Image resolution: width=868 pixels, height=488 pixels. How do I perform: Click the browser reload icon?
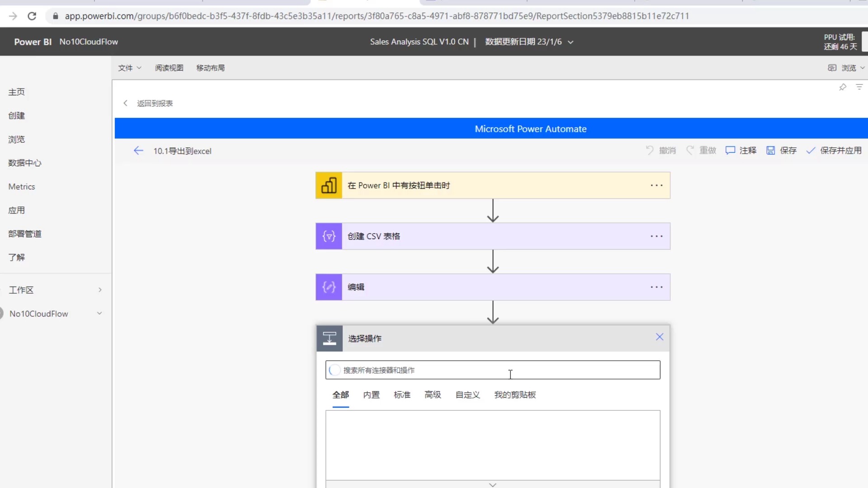(x=32, y=16)
